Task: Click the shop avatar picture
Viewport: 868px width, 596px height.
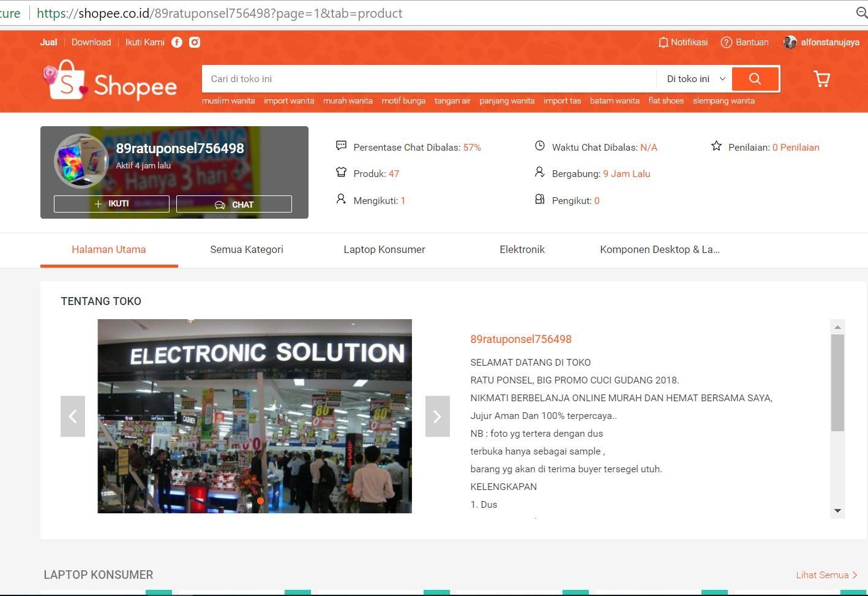Action: click(x=81, y=162)
